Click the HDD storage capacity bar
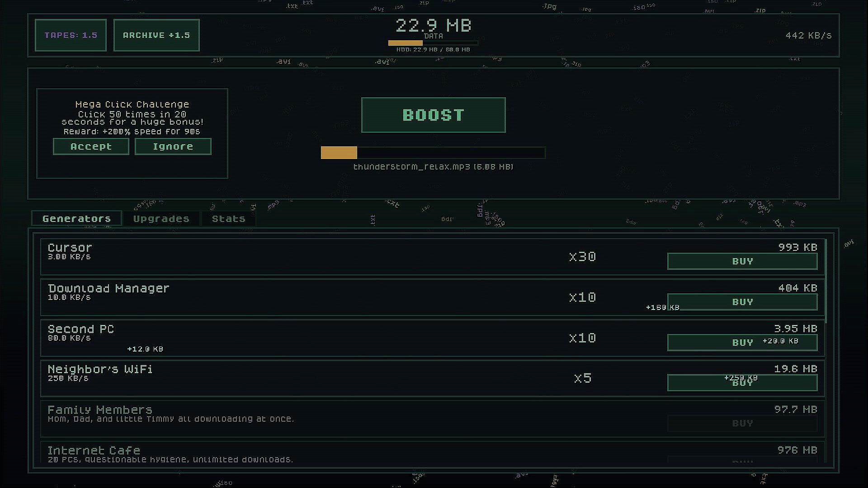 tap(433, 43)
